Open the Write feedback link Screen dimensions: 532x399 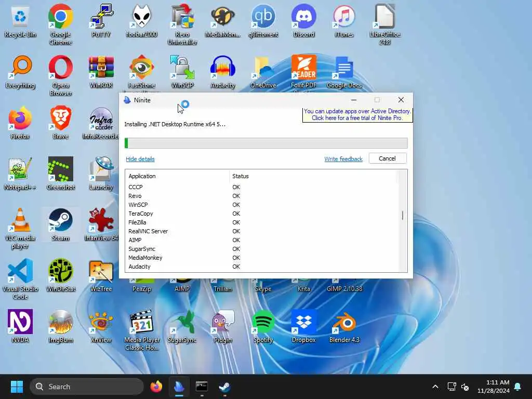tap(343, 159)
